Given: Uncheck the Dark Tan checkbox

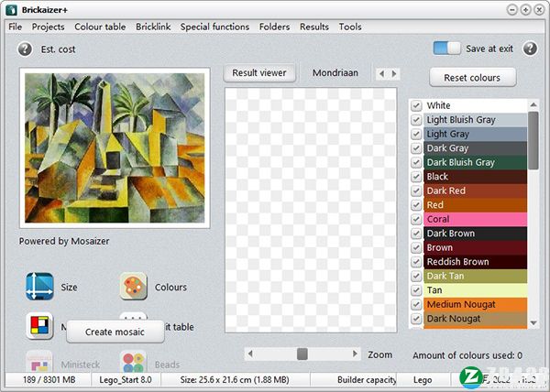Looking at the screenshot, I should tap(416, 276).
